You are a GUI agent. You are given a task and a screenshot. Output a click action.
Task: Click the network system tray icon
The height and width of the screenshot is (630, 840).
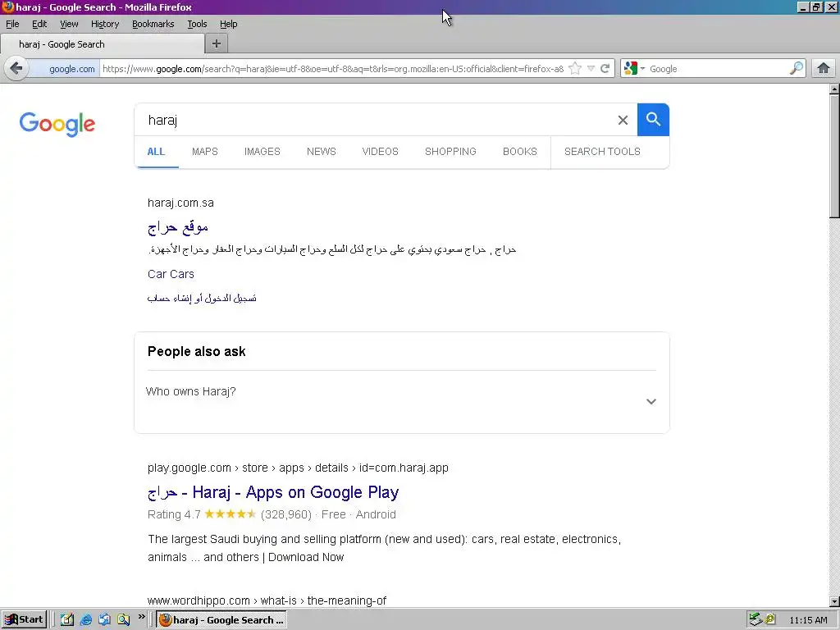click(756, 620)
